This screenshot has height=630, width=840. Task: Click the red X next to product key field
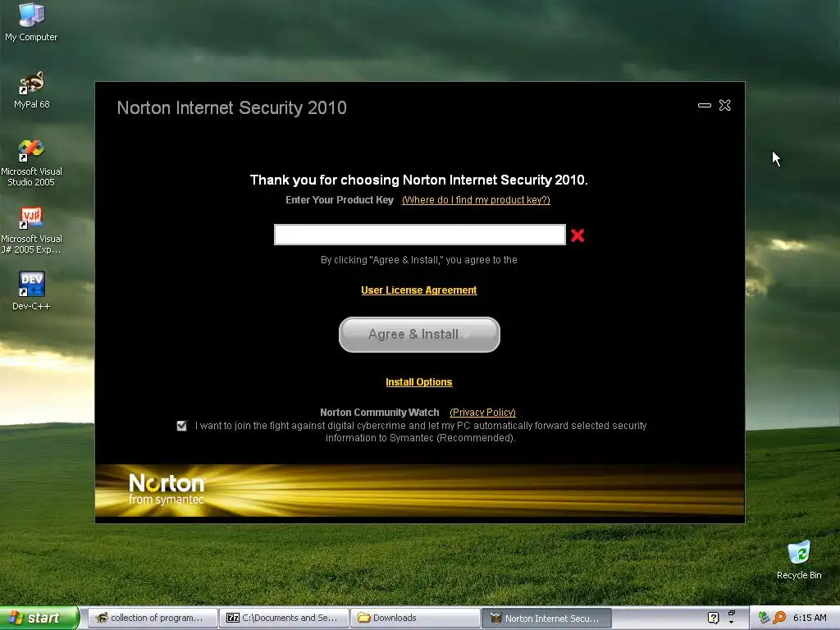click(577, 235)
